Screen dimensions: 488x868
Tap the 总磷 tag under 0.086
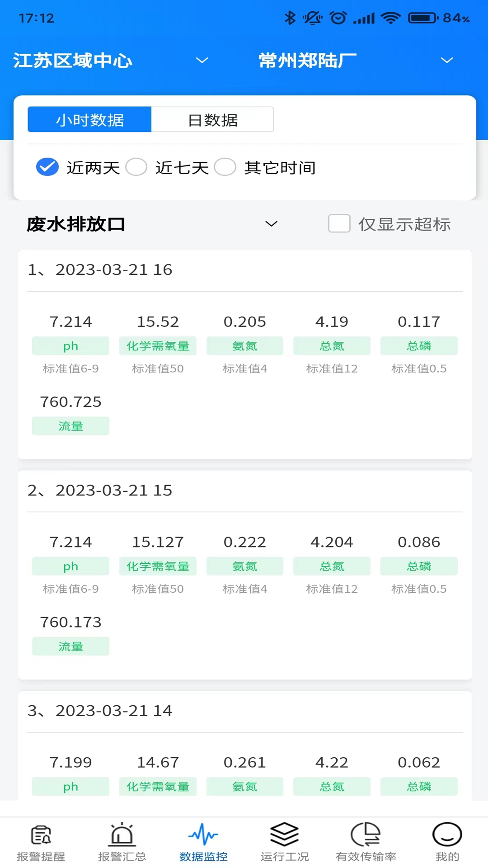pyautogui.click(x=419, y=566)
